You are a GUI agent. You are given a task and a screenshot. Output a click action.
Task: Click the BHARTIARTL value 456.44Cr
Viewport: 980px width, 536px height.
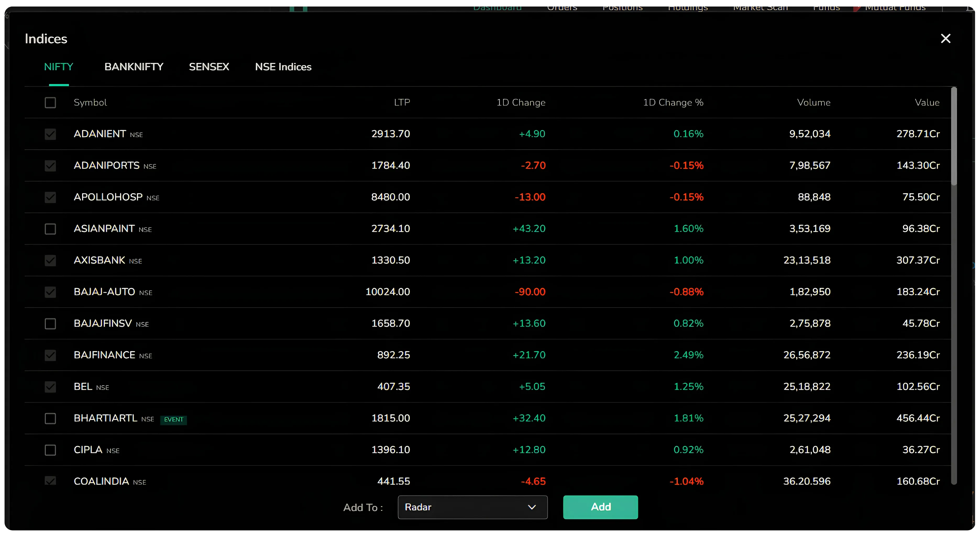[x=918, y=418]
